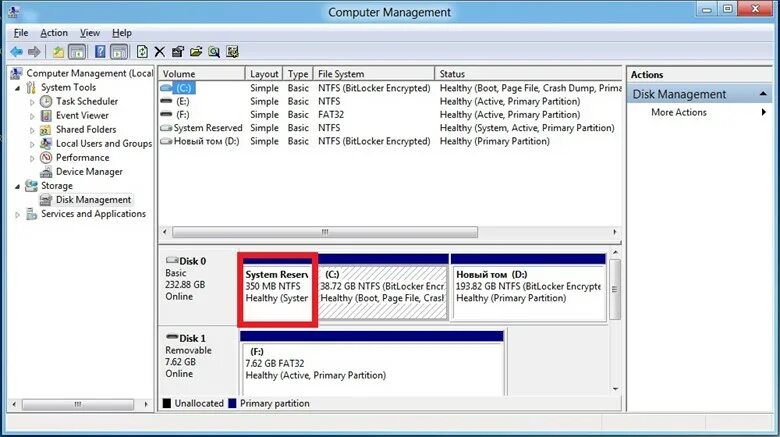The image size is (780, 437).
Task: Collapse the Storage tree node
Action: click(x=17, y=187)
